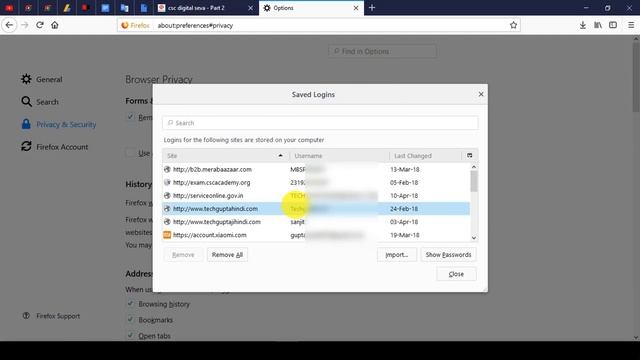Click the Remove button
Screen dimensions: 640x360
pyautogui.click(x=183, y=255)
